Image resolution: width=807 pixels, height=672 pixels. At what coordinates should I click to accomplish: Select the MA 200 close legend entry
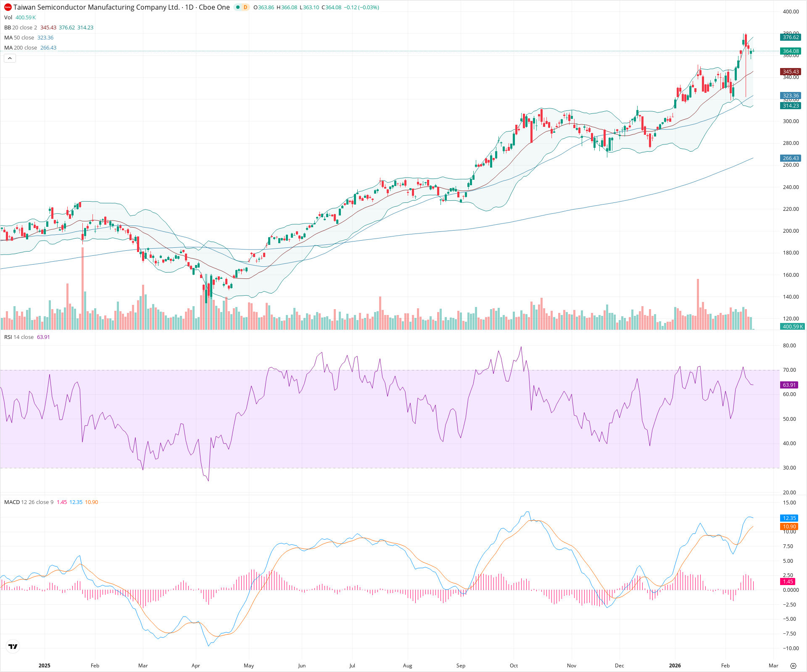click(x=21, y=47)
